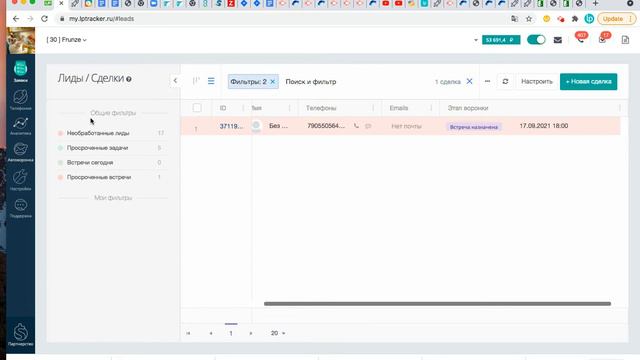Image resolution: width=640 pixels, height=360 pixels.
Task: Open the ID column options menu
Action: click(243, 108)
